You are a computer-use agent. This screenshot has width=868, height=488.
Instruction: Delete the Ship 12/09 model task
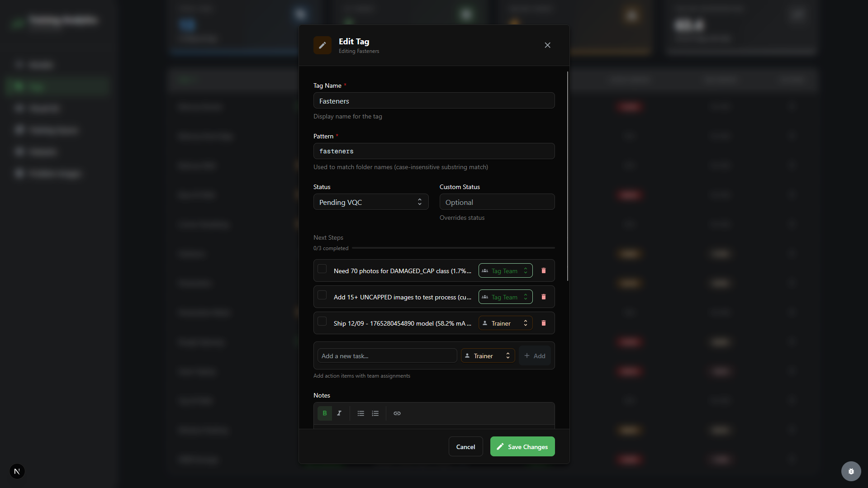pos(544,323)
